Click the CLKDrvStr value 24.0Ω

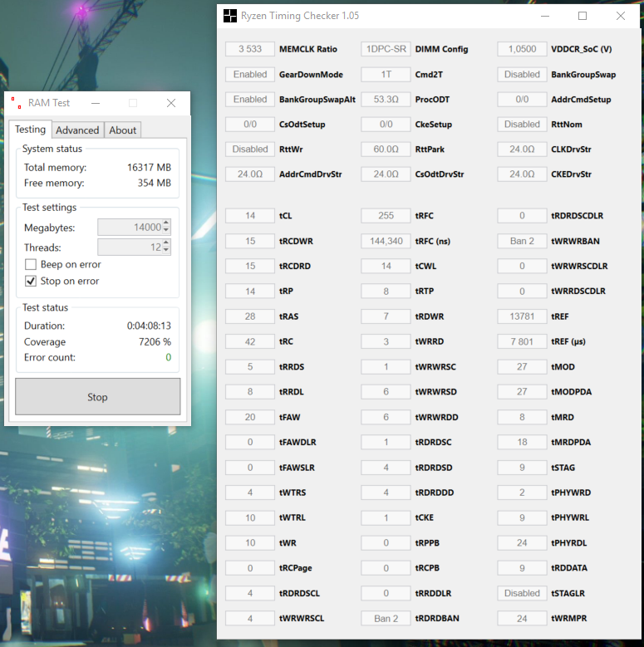click(x=522, y=149)
